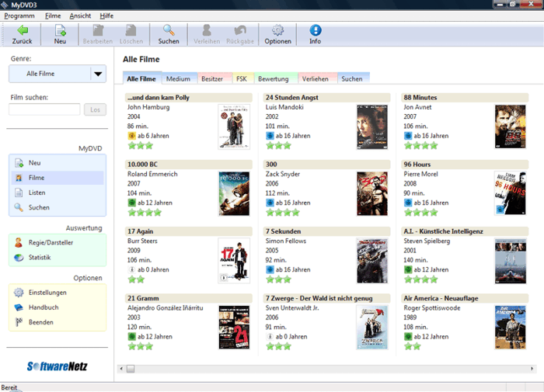Select the ...und dann kam Polly cover
This screenshot has height=392, width=544.
234,127
